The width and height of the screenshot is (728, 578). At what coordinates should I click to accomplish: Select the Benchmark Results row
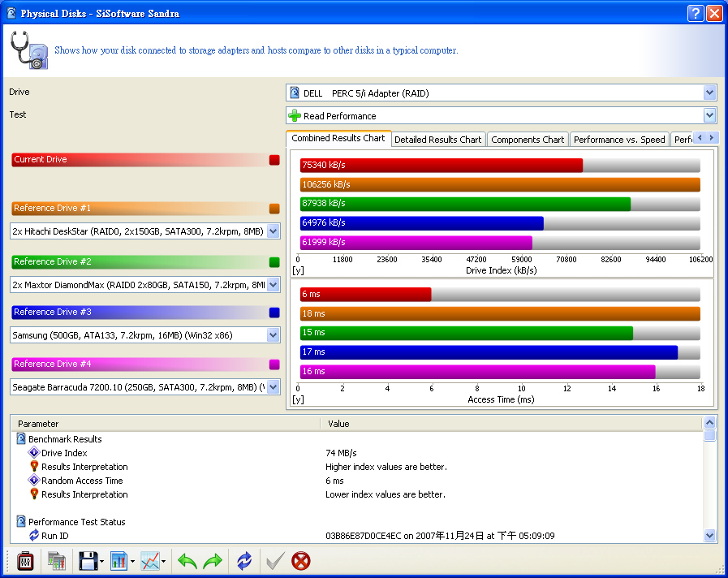tap(356, 438)
